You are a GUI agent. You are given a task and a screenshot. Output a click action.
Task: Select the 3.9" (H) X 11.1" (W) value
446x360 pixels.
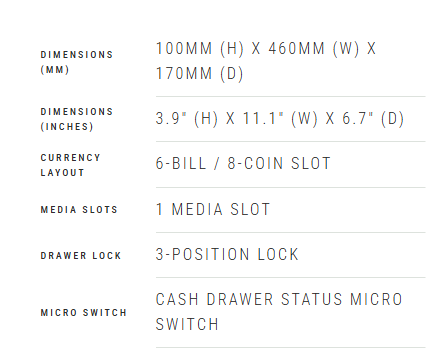tap(237, 119)
